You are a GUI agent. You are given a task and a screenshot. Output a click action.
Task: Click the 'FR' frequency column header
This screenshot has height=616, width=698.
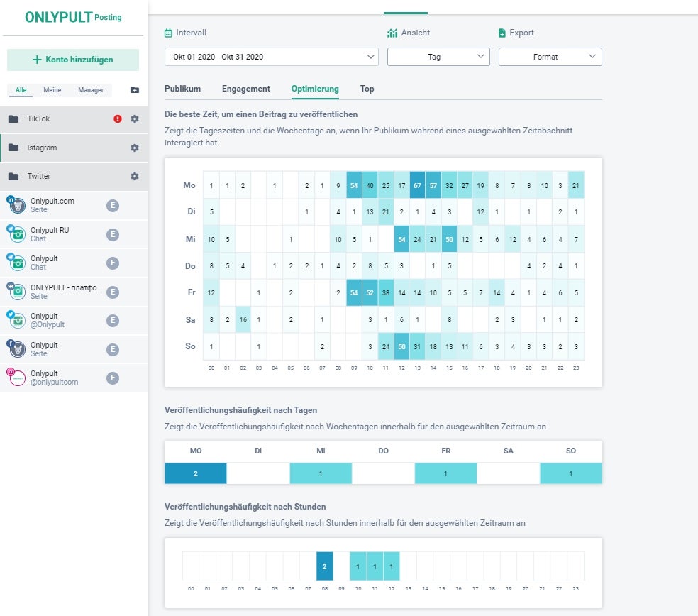point(445,451)
